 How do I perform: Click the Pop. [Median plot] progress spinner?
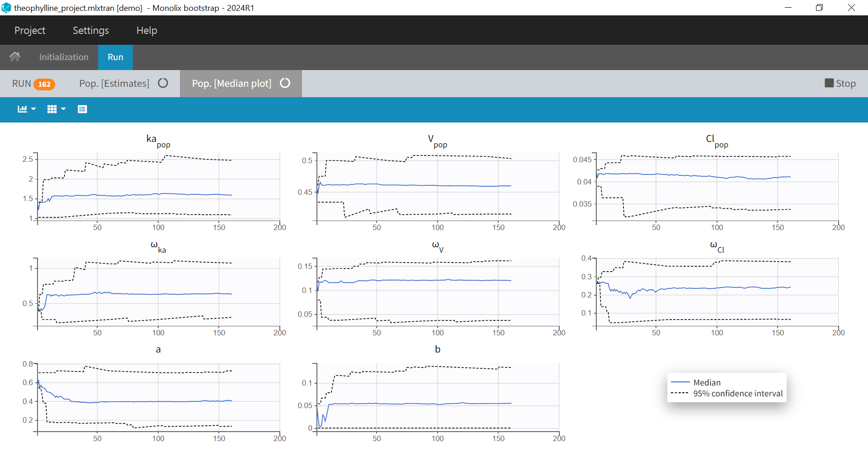click(285, 83)
